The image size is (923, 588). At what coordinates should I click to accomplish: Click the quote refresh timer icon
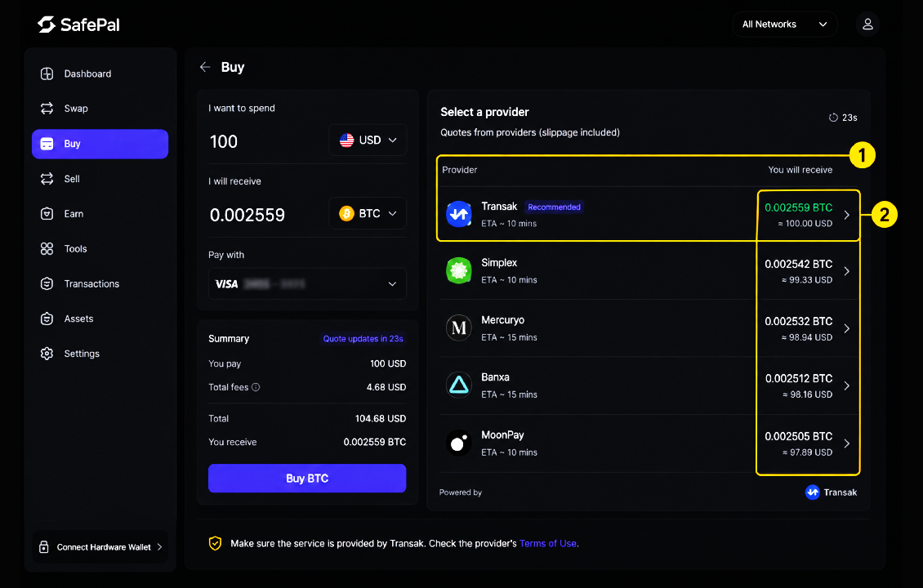click(833, 118)
